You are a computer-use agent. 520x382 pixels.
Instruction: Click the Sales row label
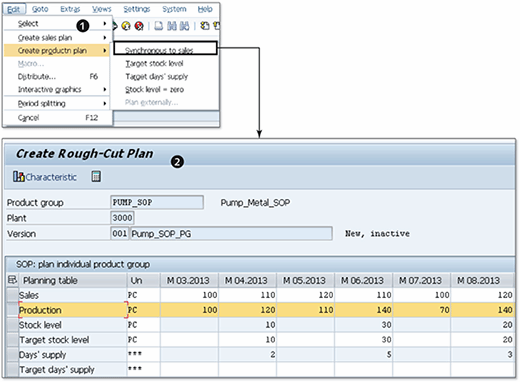29,295
